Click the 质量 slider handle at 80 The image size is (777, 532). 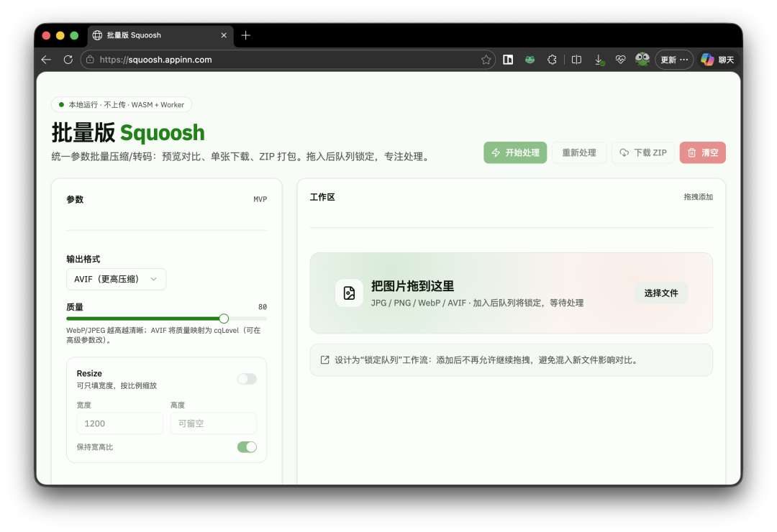tap(224, 318)
